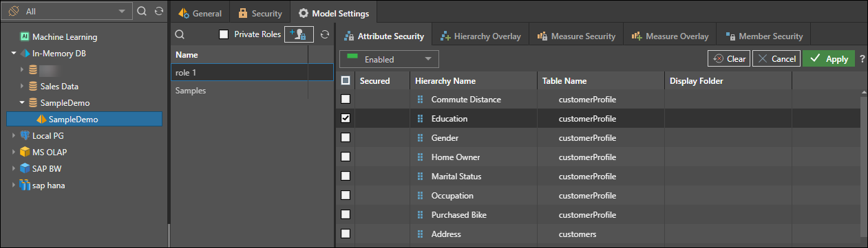Click the add new role icon
The width and height of the screenshot is (868, 248).
pos(299,34)
